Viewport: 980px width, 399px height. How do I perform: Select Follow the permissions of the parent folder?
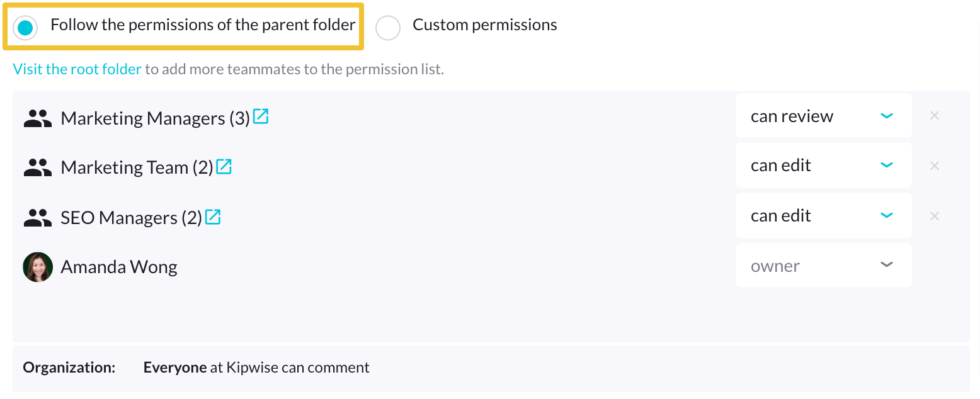coord(25,27)
